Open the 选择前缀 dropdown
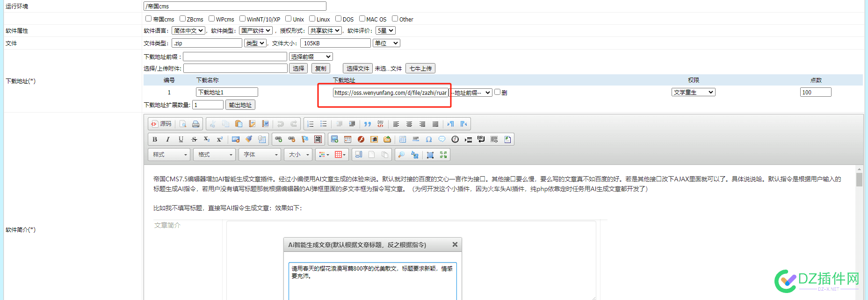The width and height of the screenshot is (868, 300). click(311, 57)
